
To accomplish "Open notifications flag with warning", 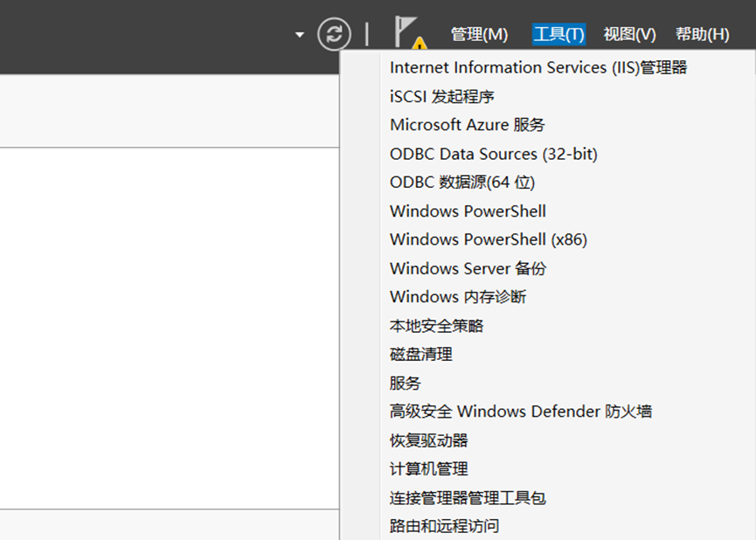I will pyautogui.click(x=410, y=32).
